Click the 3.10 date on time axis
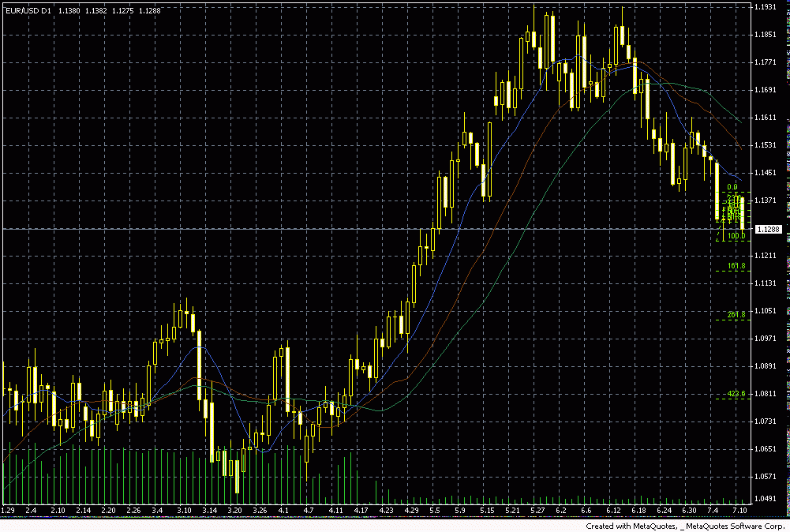 click(x=184, y=511)
